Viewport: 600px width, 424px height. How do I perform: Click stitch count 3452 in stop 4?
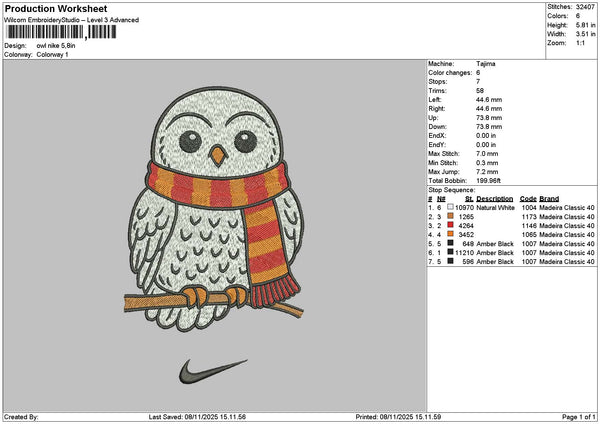[466, 235]
